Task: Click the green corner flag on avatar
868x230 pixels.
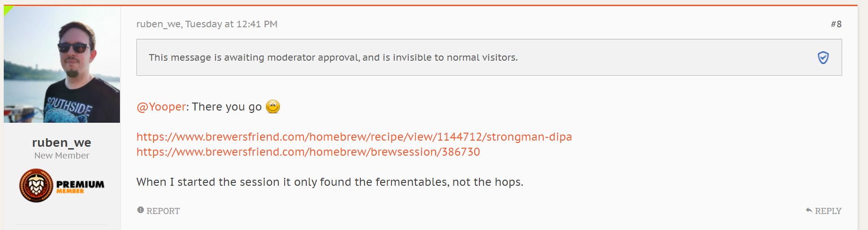Action: 8,9
